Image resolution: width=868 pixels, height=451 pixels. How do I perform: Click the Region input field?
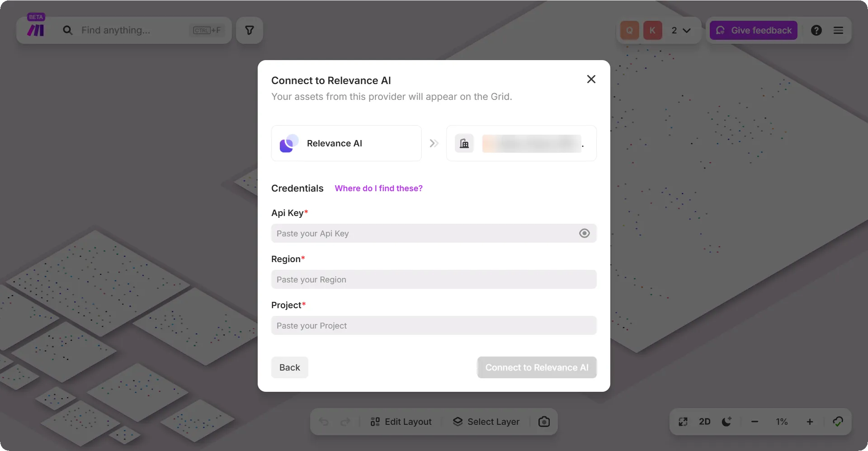[x=434, y=279]
